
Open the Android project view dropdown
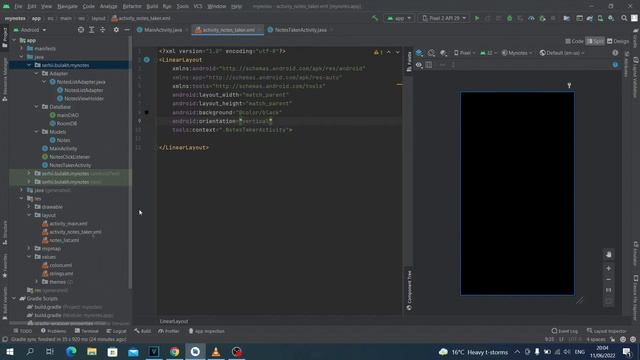(30, 30)
